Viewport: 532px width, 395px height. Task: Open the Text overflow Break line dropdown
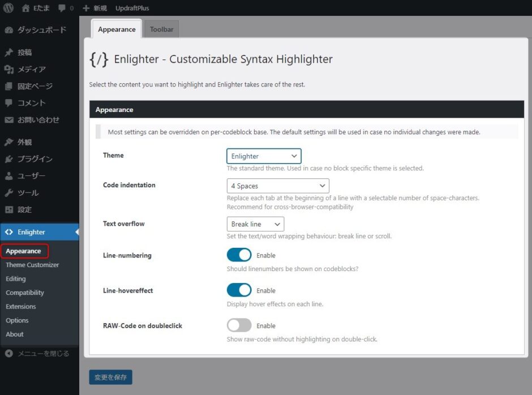[x=255, y=224]
